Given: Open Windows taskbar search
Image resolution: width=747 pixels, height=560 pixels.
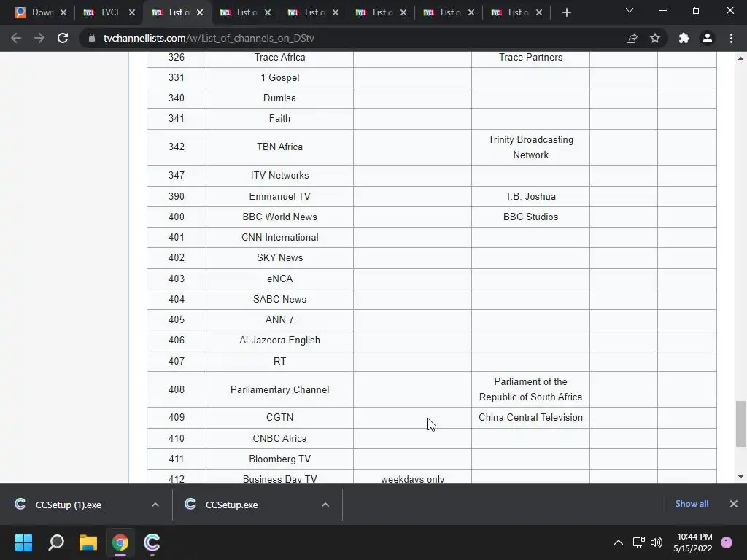Looking at the screenshot, I should (56, 542).
